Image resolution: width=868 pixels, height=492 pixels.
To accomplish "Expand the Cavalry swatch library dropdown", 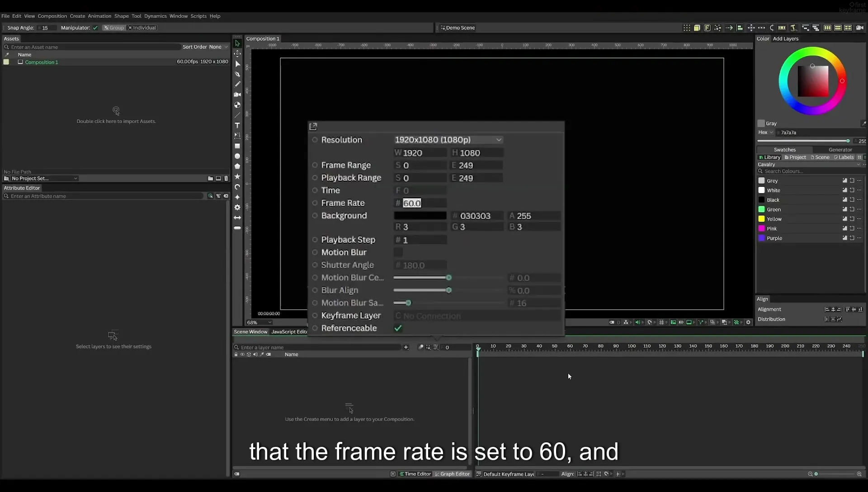I will tap(809, 165).
